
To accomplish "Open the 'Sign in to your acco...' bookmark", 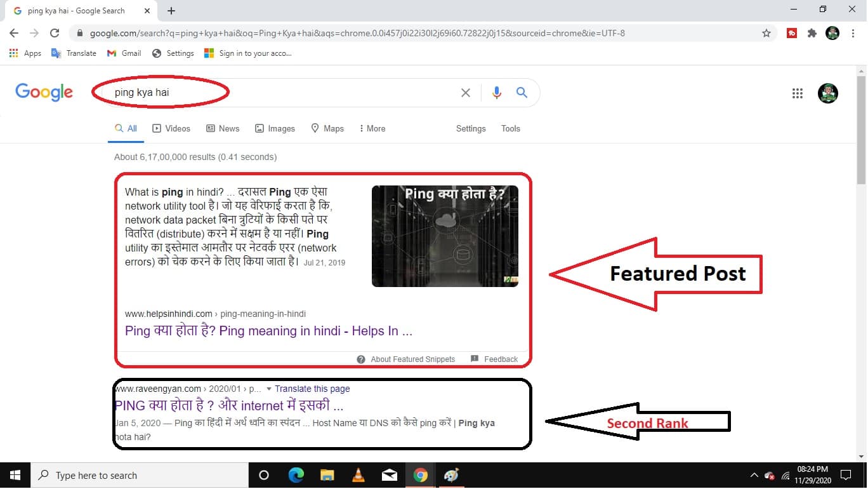I will point(248,53).
